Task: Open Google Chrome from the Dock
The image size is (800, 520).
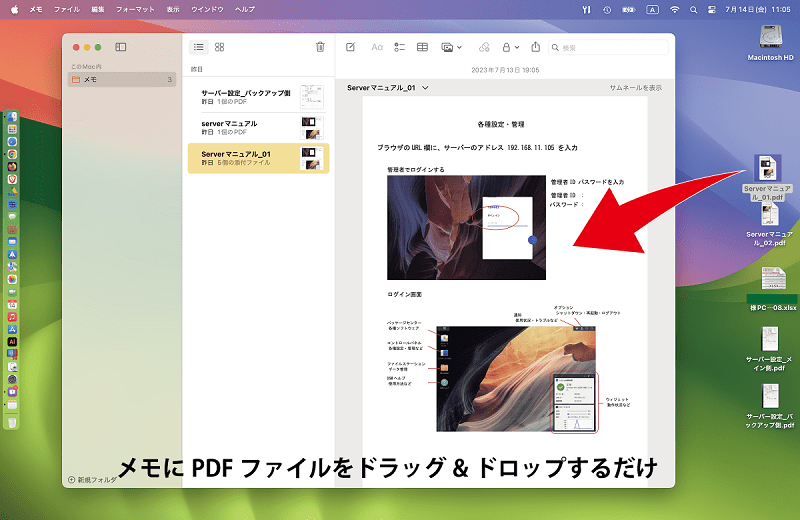Action: [12, 154]
